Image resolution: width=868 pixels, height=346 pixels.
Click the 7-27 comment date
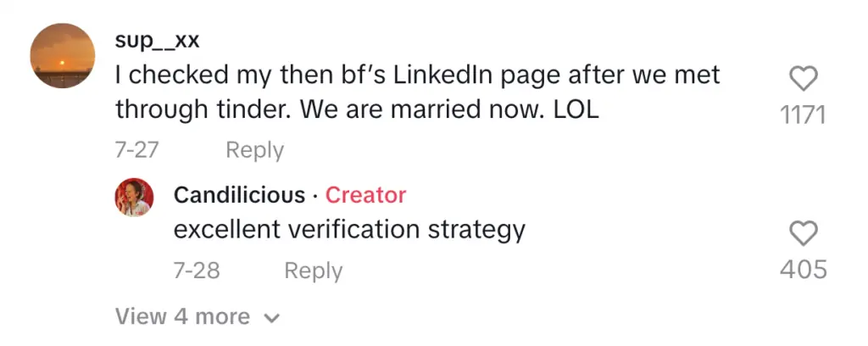coord(136,150)
